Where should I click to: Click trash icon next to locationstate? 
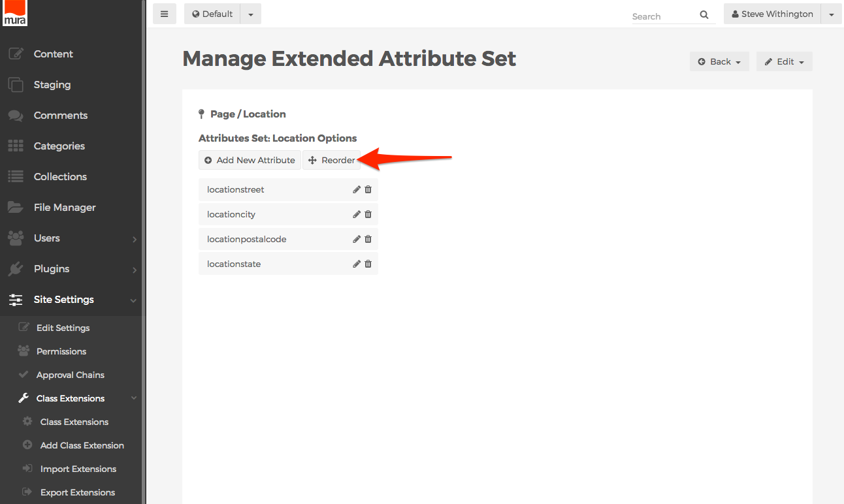368,264
